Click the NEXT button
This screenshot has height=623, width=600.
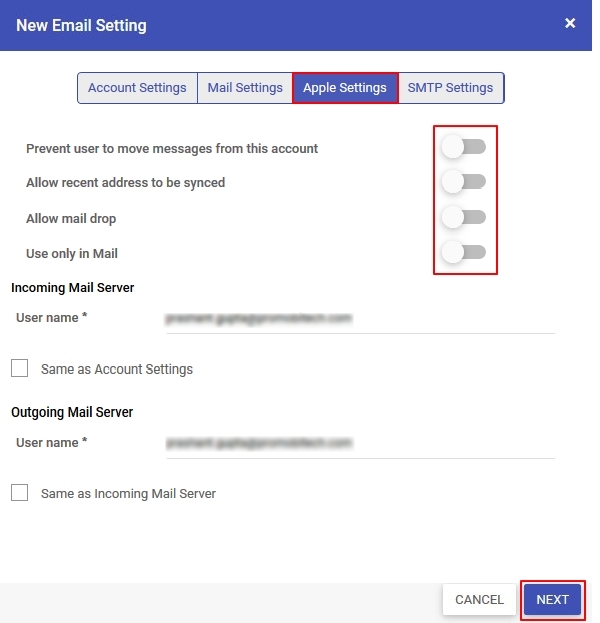tap(552, 600)
